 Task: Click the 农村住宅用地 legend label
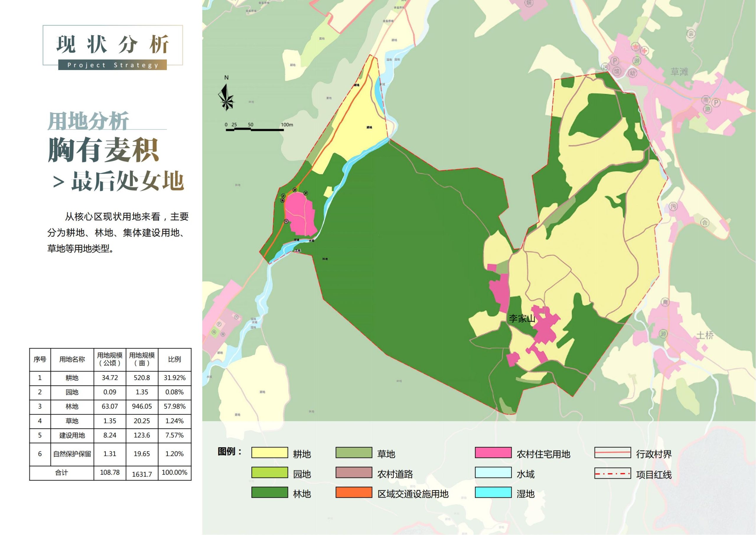[543, 454]
